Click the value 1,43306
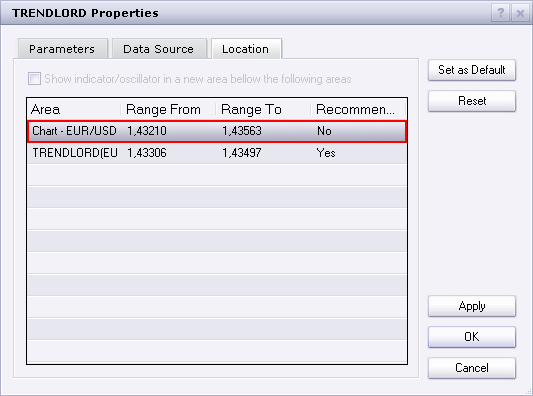Screen dimensions: 533x396 pyautogui.click(x=147, y=153)
